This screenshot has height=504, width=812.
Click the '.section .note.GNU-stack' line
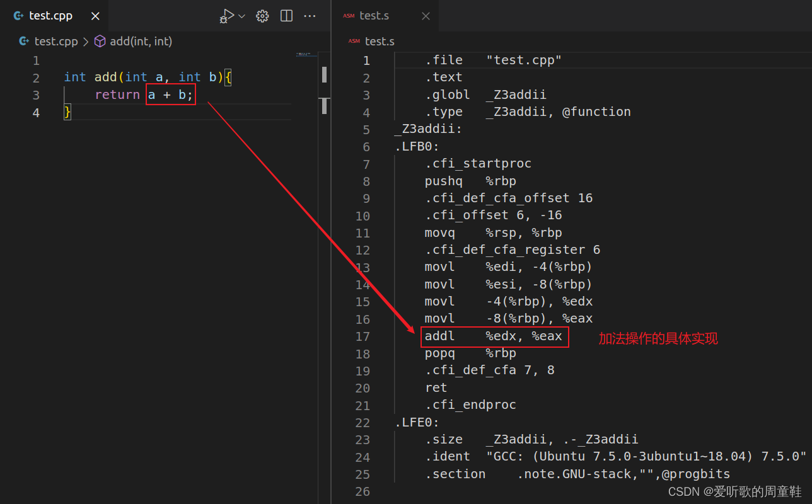point(577,474)
